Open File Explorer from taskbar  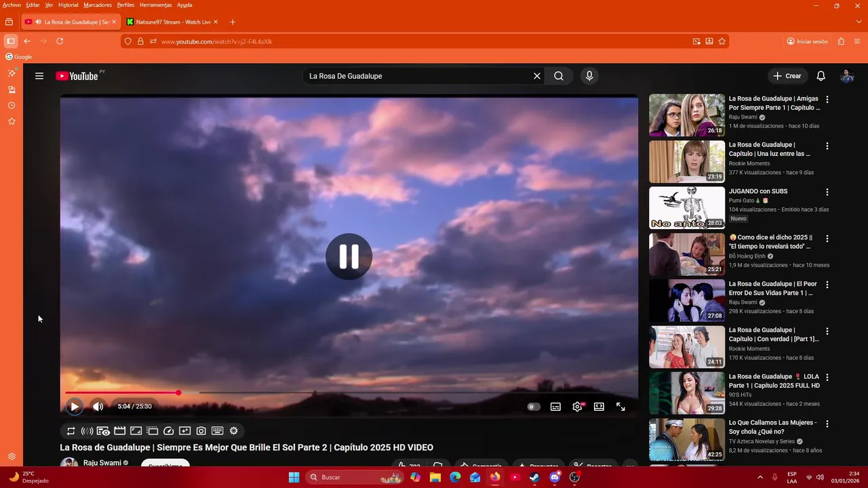pyautogui.click(x=435, y=477)
